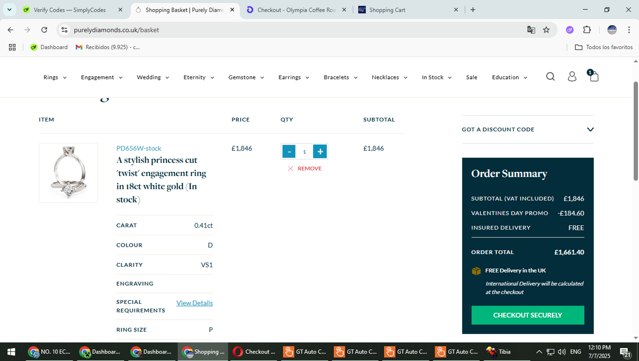Click the quantity input field
This screenshot has width=639, height=361.
tap(304, 152)
